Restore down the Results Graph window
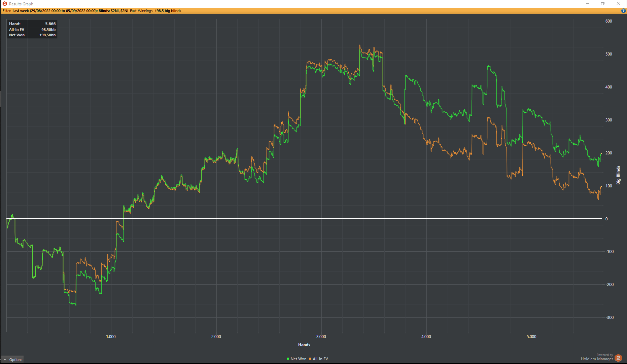This screenshot has width=627, height=364. click(603, 4)
